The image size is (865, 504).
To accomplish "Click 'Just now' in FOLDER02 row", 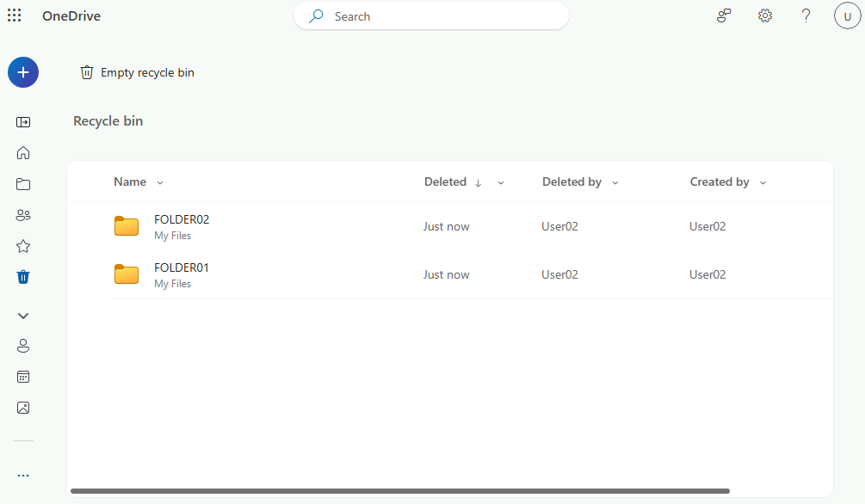I will (447, 227).
